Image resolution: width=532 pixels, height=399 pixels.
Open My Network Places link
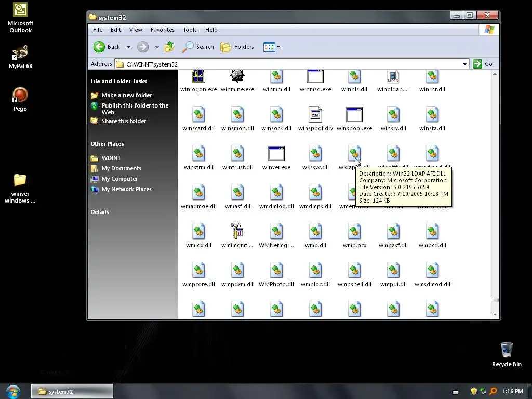point(127,189)
